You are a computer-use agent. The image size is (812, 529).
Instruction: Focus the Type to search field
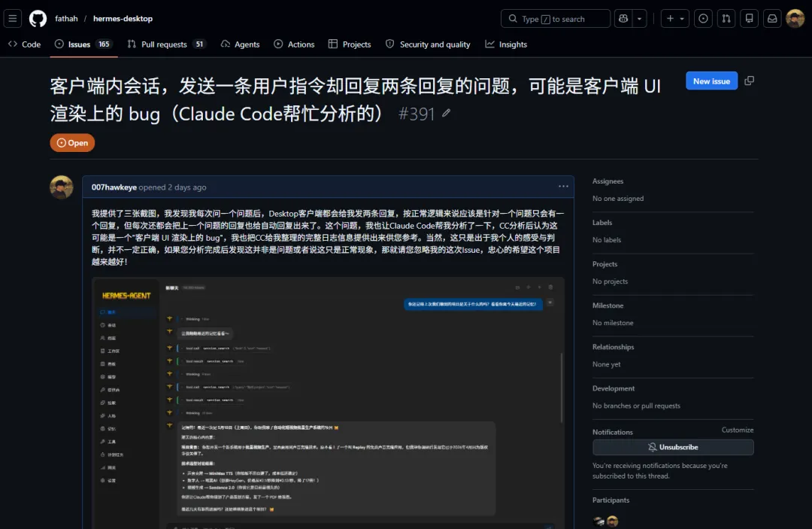coord(555,19)
